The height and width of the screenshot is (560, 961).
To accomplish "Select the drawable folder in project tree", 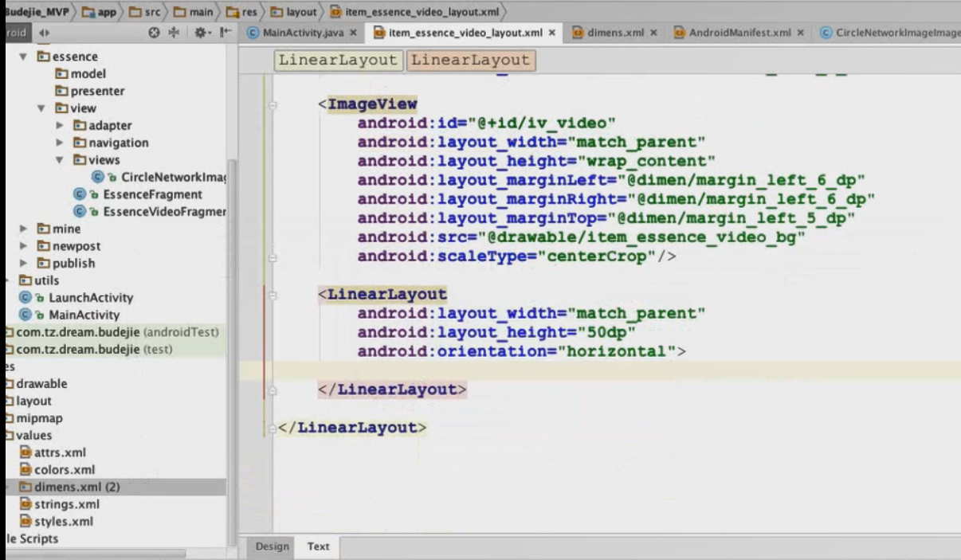I will [x=36, y=384].
